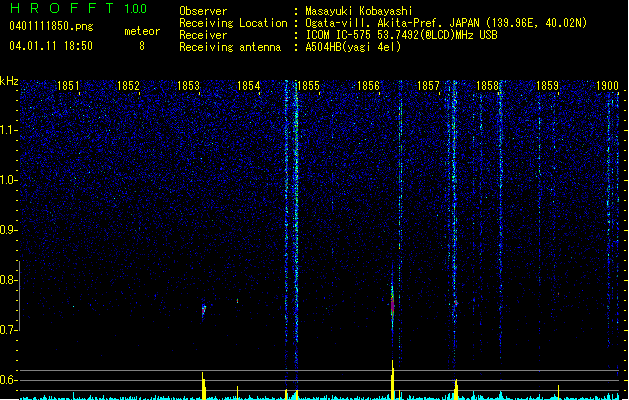Screen dimensions: 629x400
Task: Click the HROFFT 1.0.0 title text
Action: tap(78, 8)
